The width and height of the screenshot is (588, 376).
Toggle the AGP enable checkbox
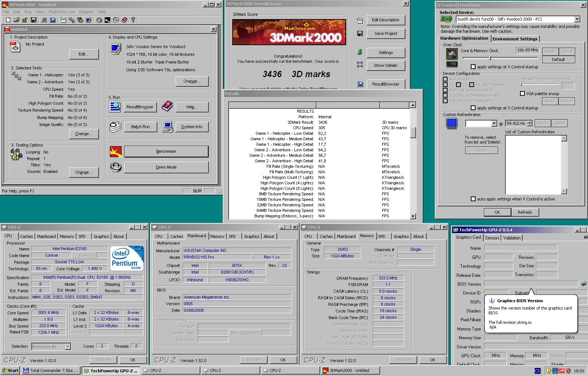click(x=445, y=79)
